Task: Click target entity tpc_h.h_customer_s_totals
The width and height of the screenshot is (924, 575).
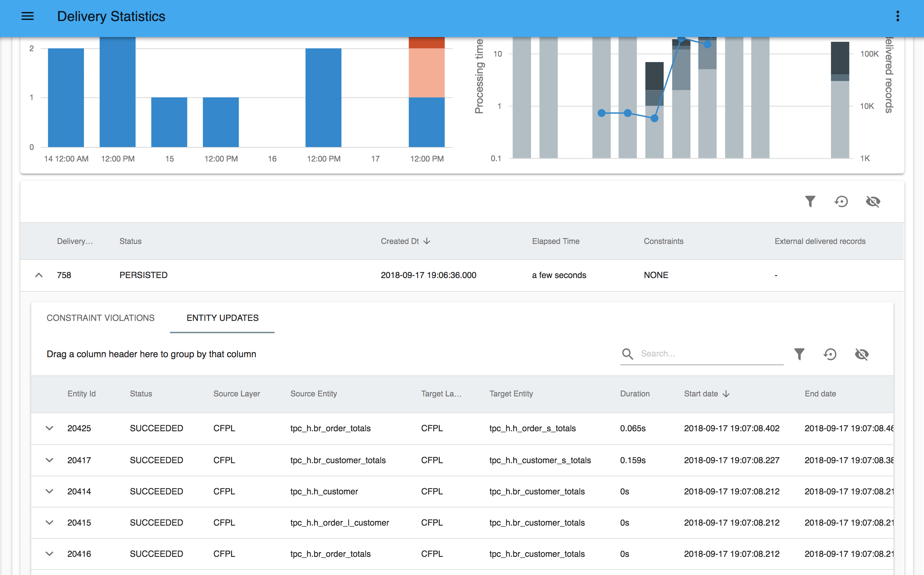Action: (540, 460)
